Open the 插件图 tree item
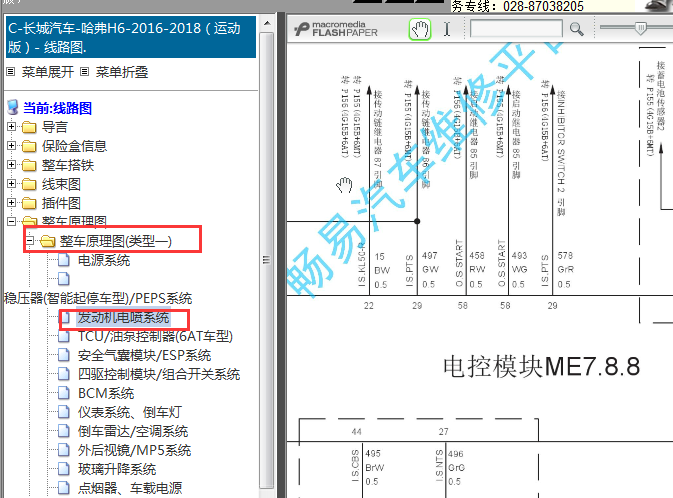Screen dimensions: 673x498 (x=61, y=203)
